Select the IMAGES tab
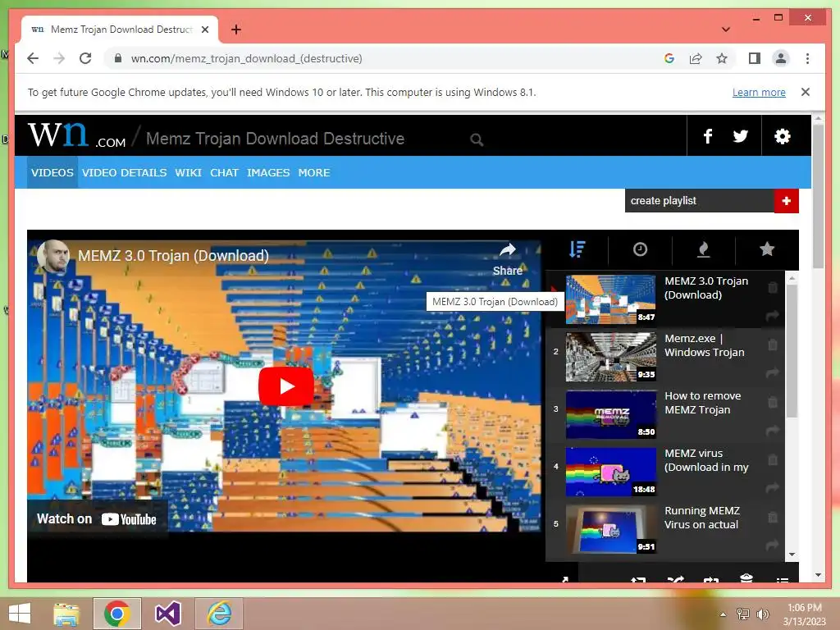The height and width of the screenshot is (630, 840). [268, 172]
